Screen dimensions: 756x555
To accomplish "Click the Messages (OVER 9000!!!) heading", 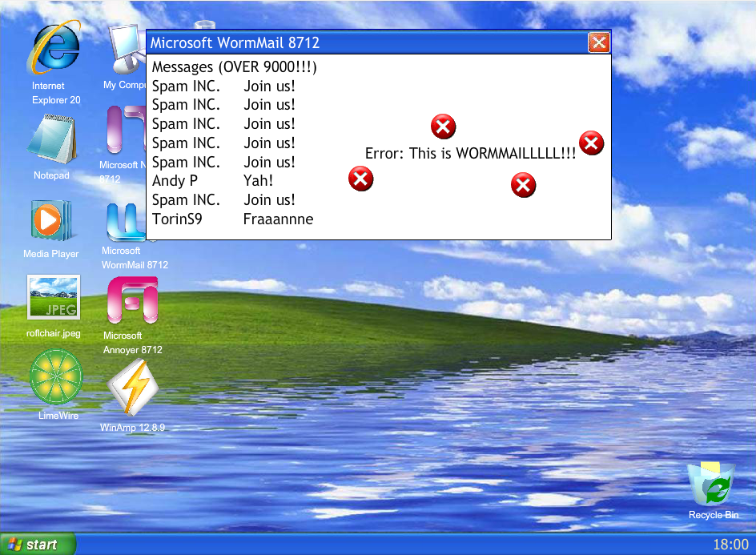I will pyautogui.click(x=235, y=67).
